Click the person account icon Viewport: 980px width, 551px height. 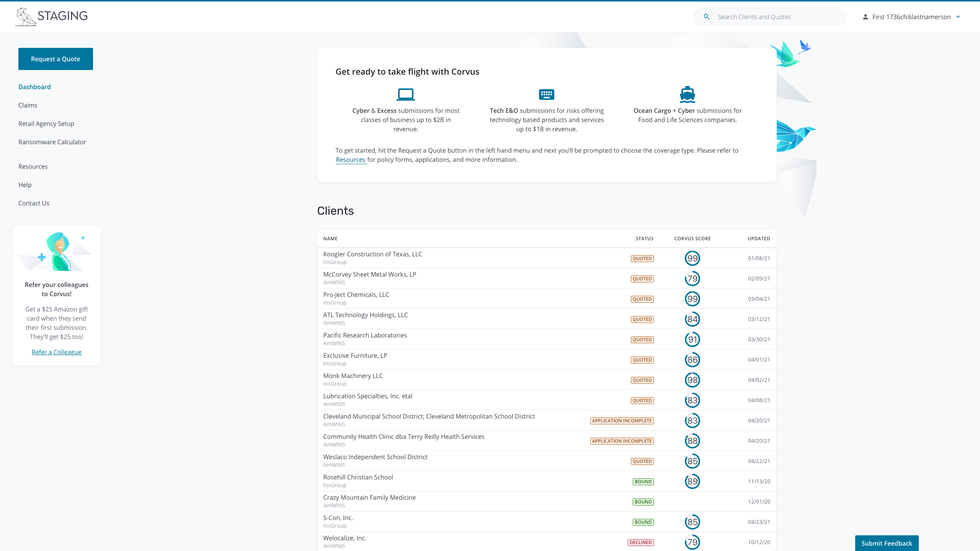(x=866, y=17)
